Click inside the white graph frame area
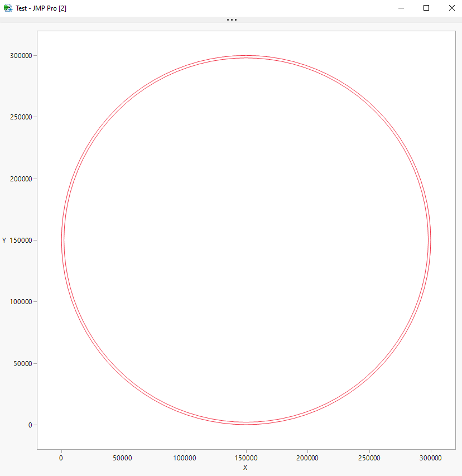This screenshot has width=462, height=476. click(x=246, y=240)
